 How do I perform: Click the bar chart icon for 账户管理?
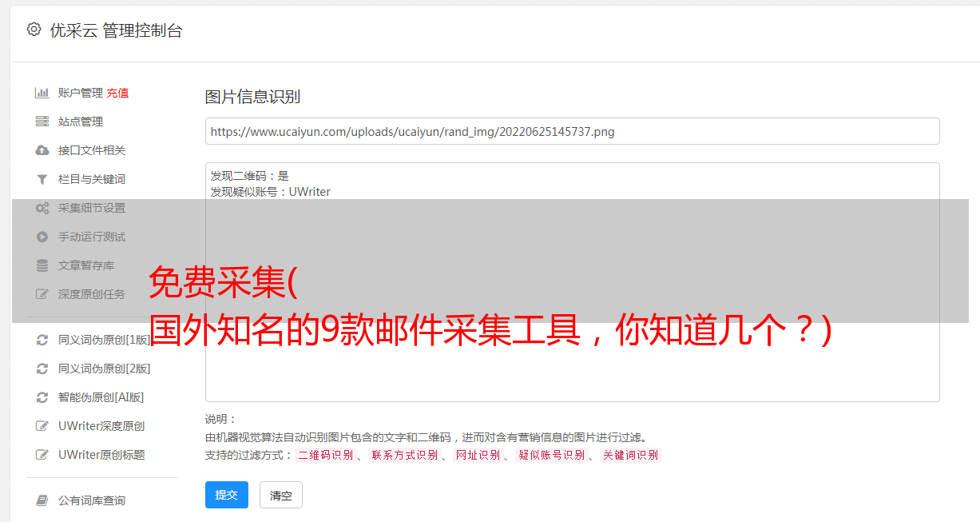click(x=42, y=93)
